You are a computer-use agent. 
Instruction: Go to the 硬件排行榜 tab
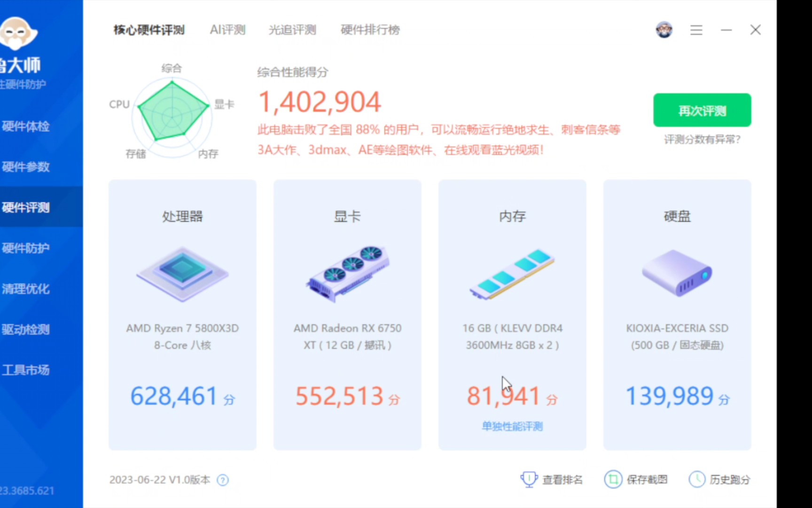click(x=370, y=30)
